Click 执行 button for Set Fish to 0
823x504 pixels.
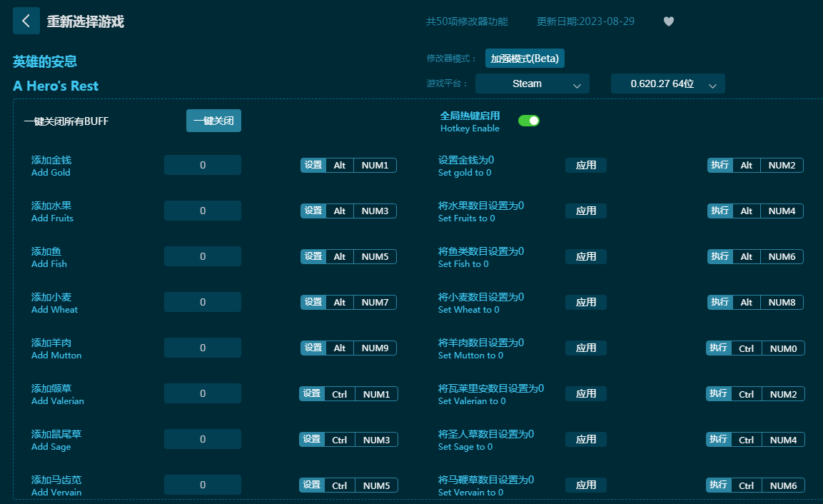[x=720, y=256]
